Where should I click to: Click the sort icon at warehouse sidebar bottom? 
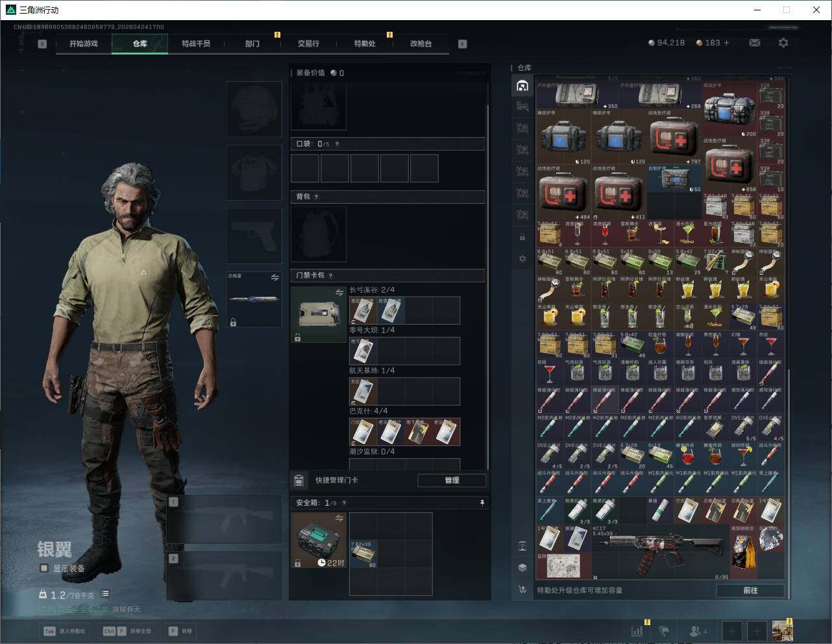pyautogui.click(x=522, y=589)
